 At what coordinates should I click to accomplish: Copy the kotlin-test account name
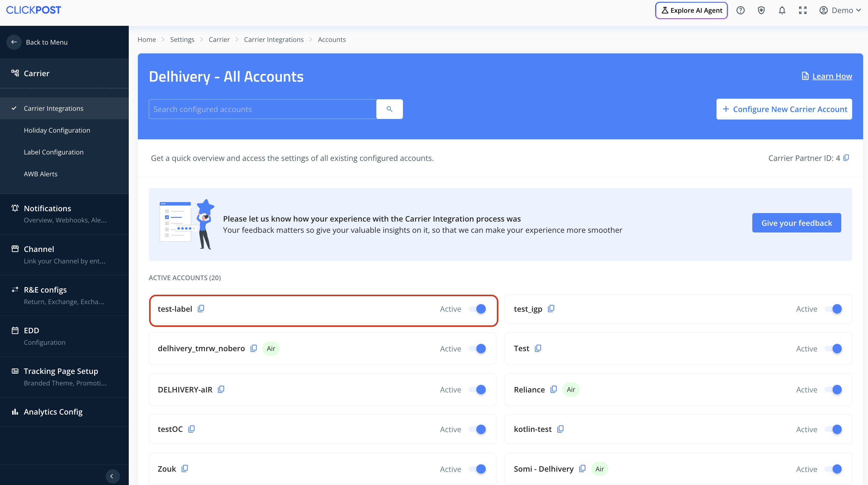(x=560, y=429)
